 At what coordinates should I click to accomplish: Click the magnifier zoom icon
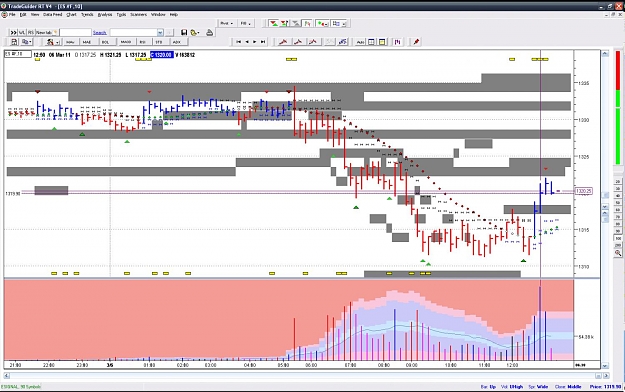618,253
